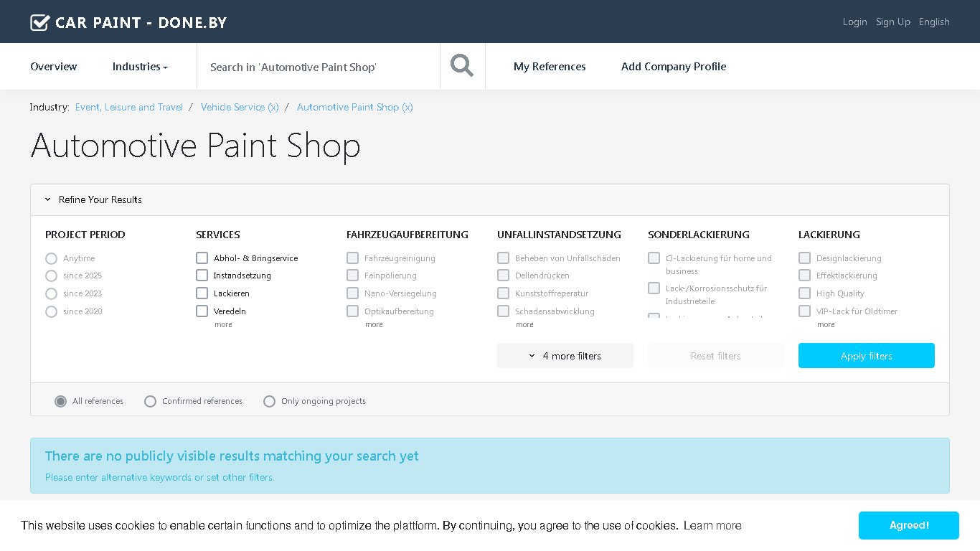The image size is (980, 551).
Task: Click the Reset filters button
Action: (716, 356)
